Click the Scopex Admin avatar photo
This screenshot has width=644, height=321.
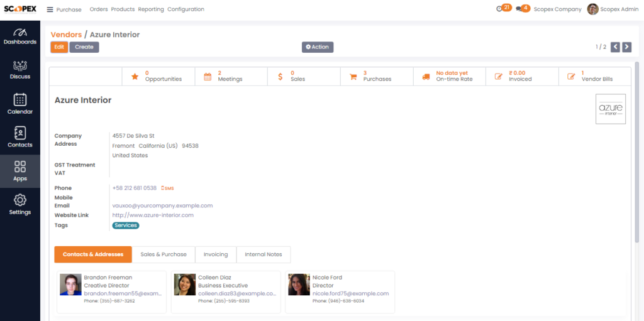[592, 9]
